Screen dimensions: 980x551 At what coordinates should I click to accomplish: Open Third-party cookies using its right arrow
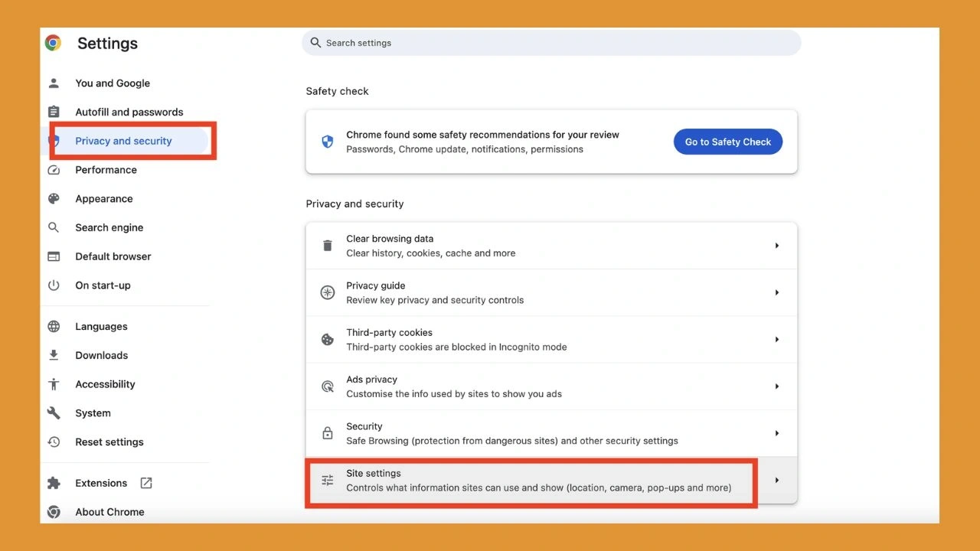777,339
